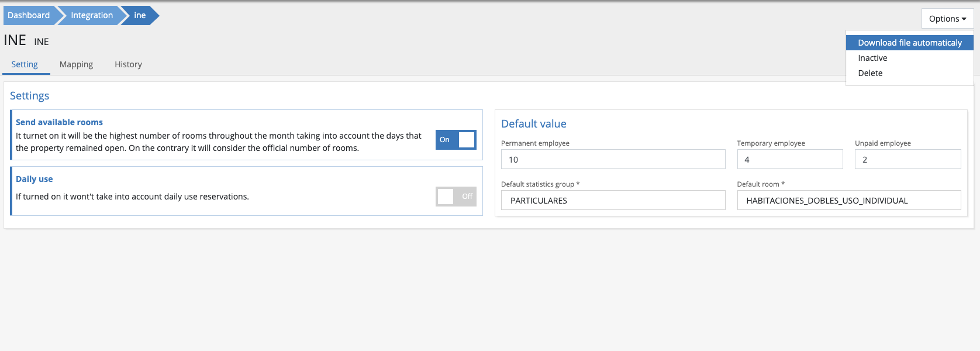Select the Unpaid employee input box
Viewport: 980px width, 351px height.
point(907,160)
